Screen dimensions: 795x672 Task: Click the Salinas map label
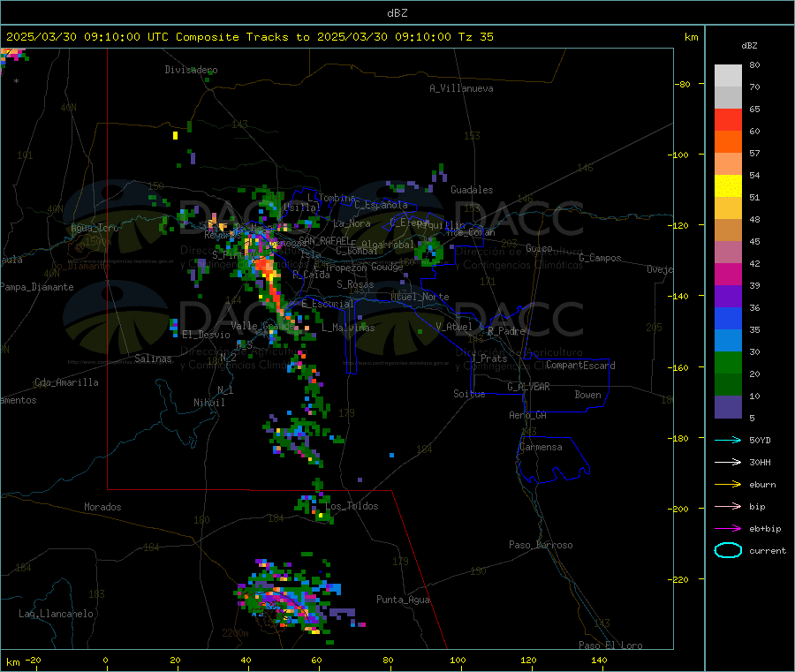(153, 359)
